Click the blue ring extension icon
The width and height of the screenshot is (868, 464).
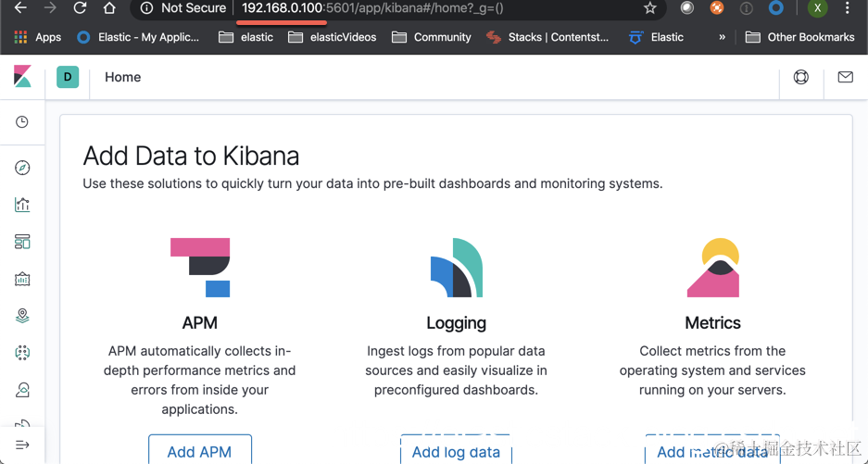click(x=776, y=7)
